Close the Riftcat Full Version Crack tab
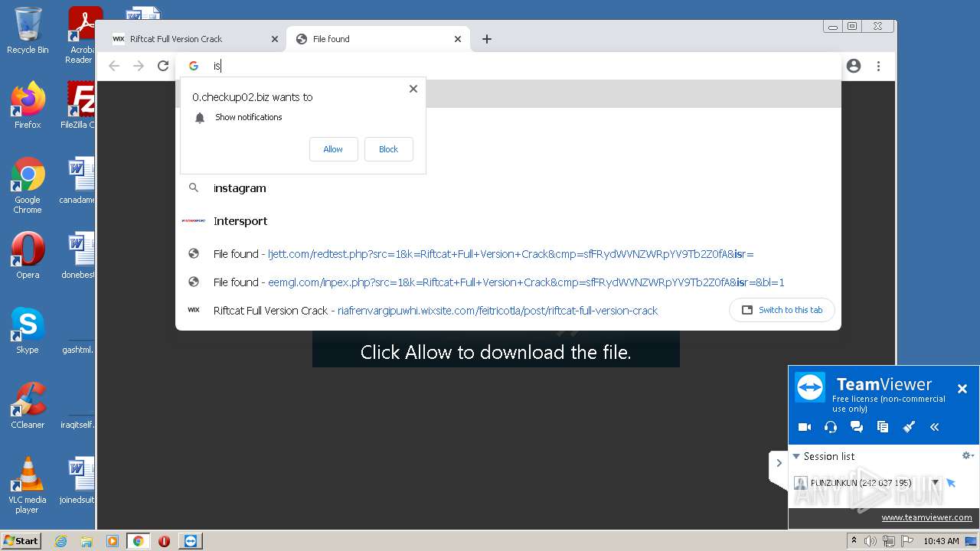Image resolution: width=980 pixels, height=551 pixels. coord(275,39)
